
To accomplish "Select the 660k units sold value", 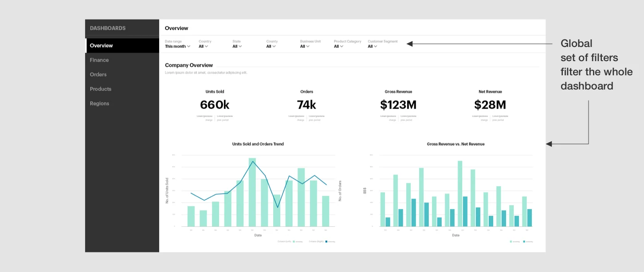I will (x=215, y=105).
